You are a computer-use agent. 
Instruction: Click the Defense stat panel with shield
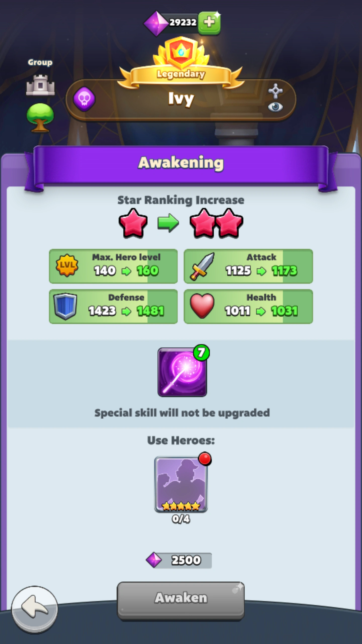click(113, 306)
